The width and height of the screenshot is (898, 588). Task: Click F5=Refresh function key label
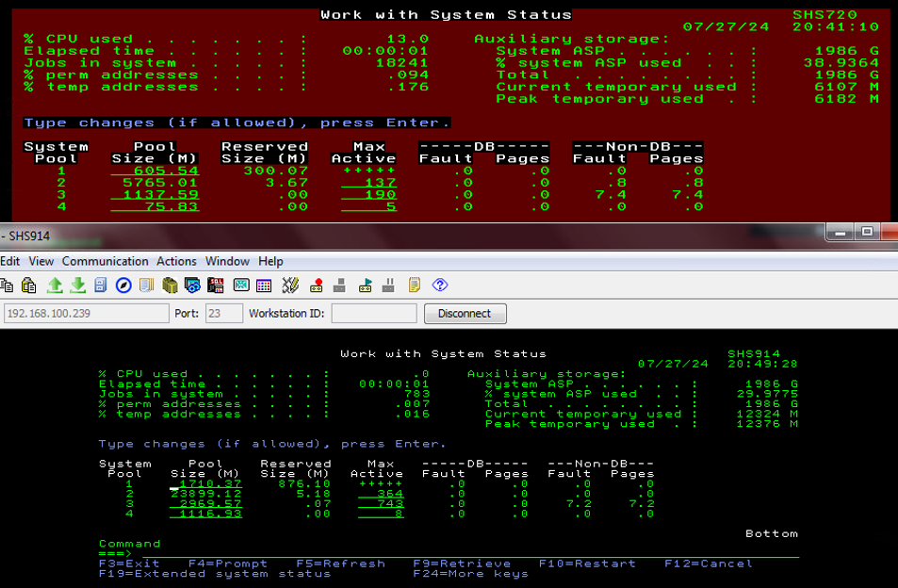(341, 563)
